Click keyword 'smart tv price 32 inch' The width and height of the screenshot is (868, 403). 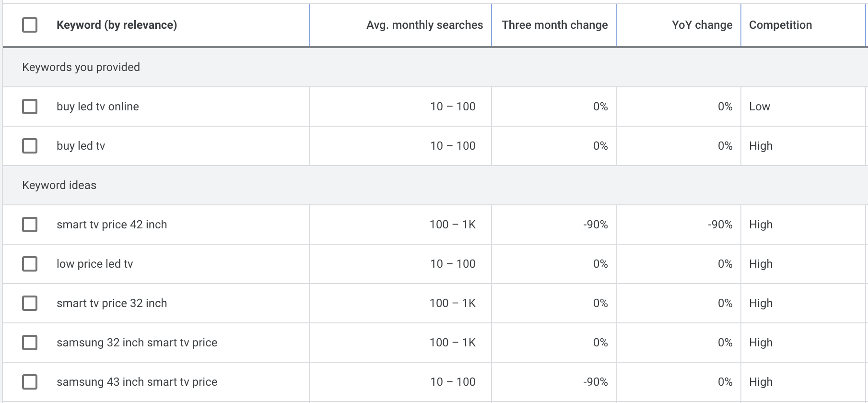pyautogui.click(x=112, y=303)
